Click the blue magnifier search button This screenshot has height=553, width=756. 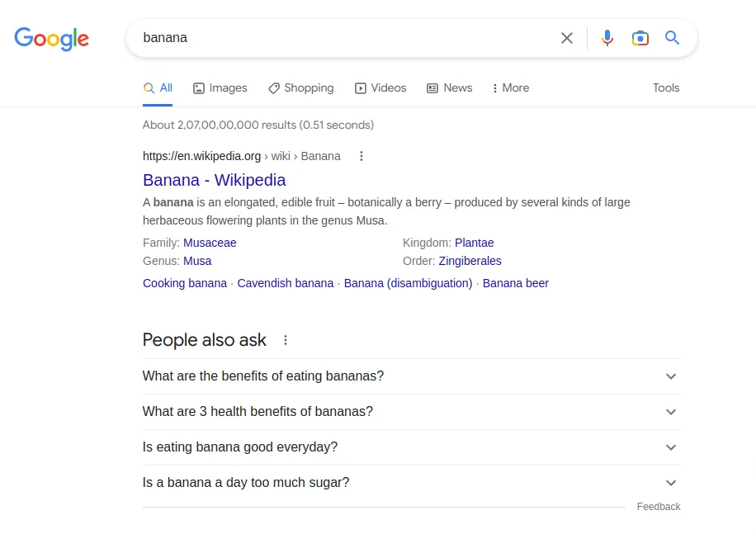click(672, 38)
